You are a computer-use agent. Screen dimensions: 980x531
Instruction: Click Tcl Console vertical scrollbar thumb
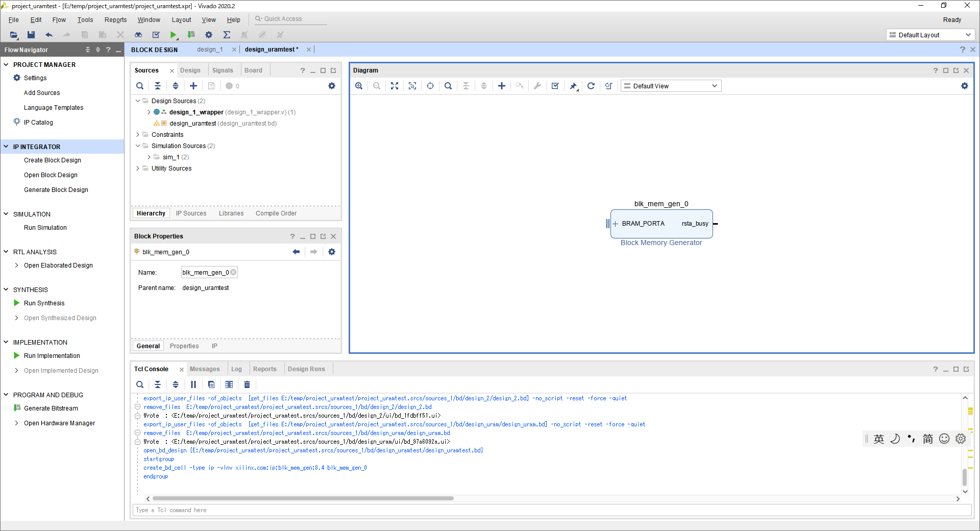965,477
